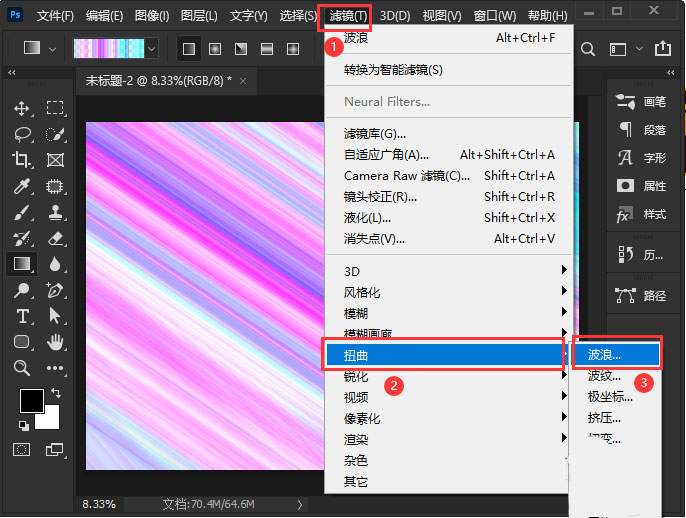Screen dimensions: 686x518
Task: Reset to default foreground and background colors
Action: click(24, 425)
